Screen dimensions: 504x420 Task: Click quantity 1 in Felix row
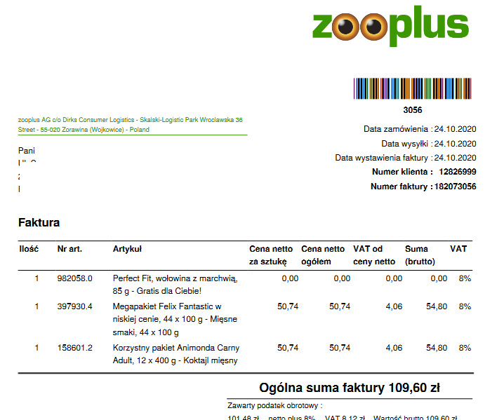[37, 306]
